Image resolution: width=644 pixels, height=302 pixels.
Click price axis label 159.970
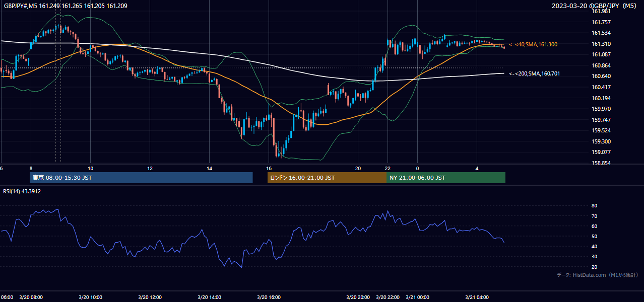[601, 109]
